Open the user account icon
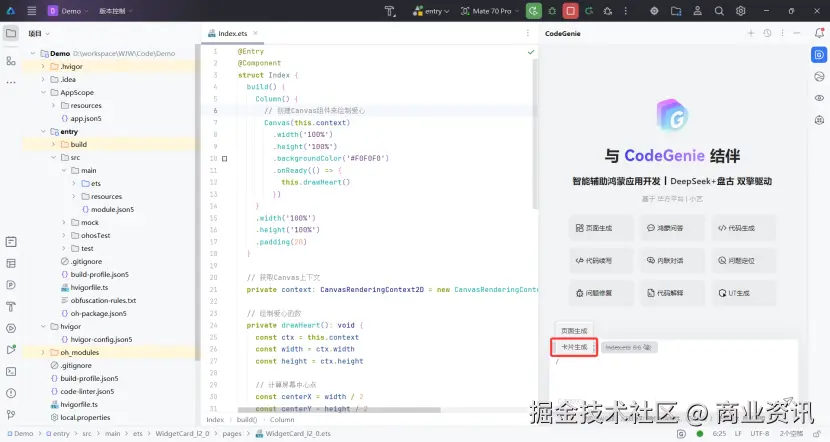830x442 pixels. (x=698, y=11)
